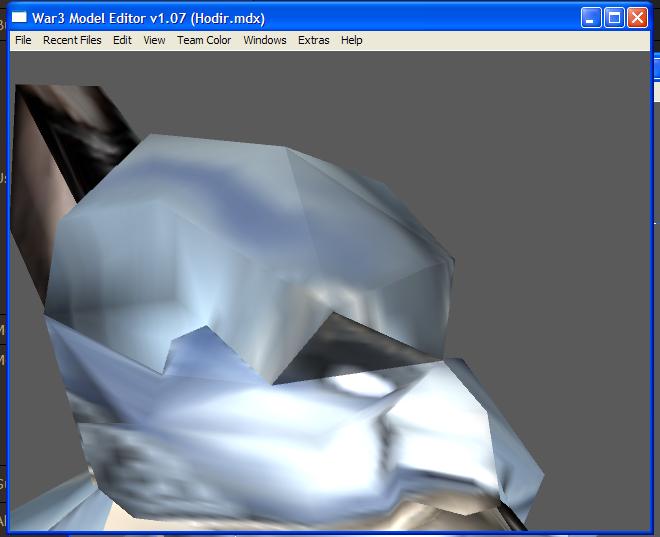The width and height of the screenshot is (660, 537).
Task: Open the Edit menu
Action: click(x=122, y=40)
